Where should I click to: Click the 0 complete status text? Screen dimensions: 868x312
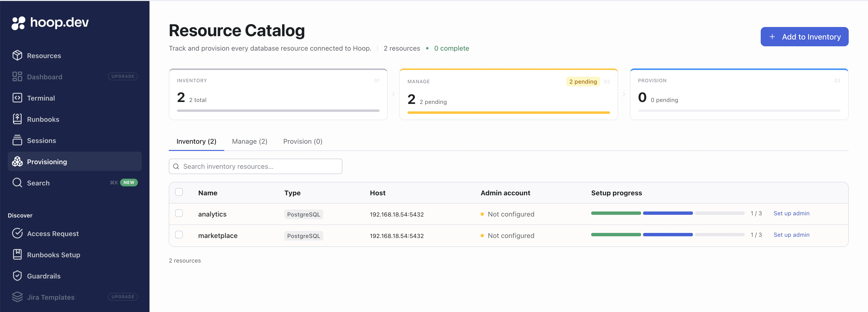[x=452, y=48]
